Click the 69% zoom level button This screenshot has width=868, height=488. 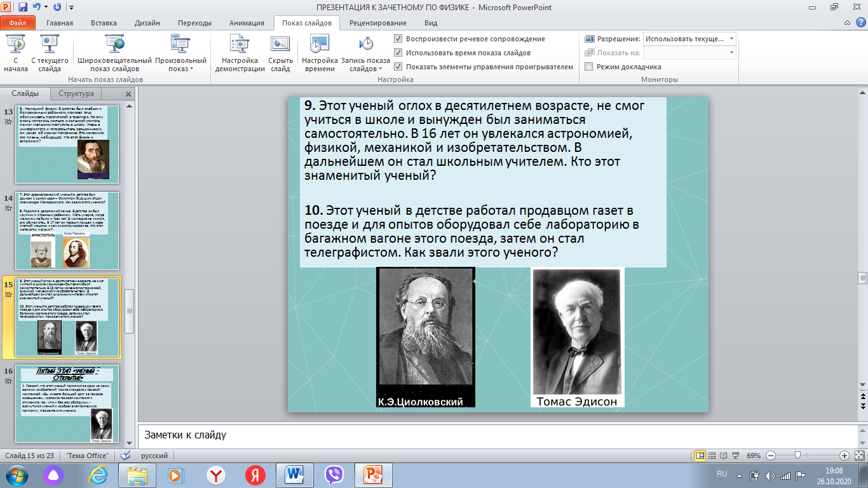(754, 456)
